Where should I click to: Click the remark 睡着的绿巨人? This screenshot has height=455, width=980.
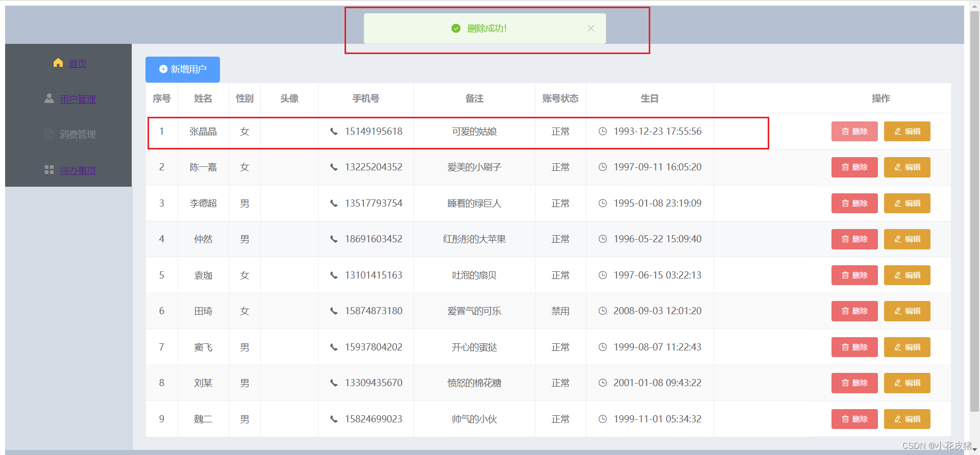tap(474, 204)
